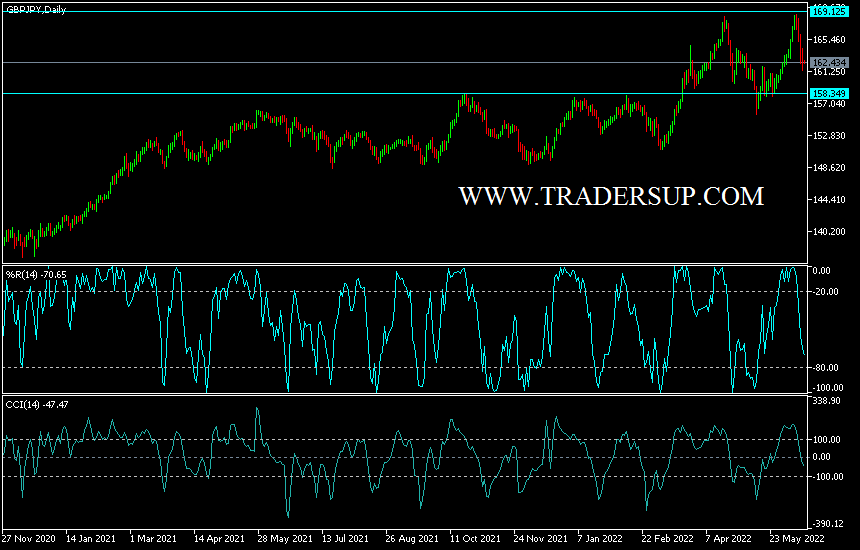
Task: Click the GBPJPY,Daily chart title
Action: [36, 9]
